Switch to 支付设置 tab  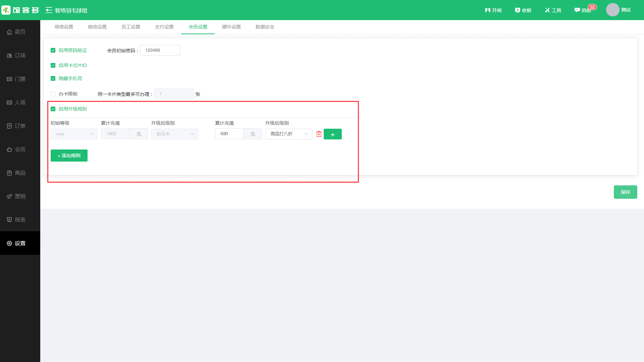click(164, 27)
